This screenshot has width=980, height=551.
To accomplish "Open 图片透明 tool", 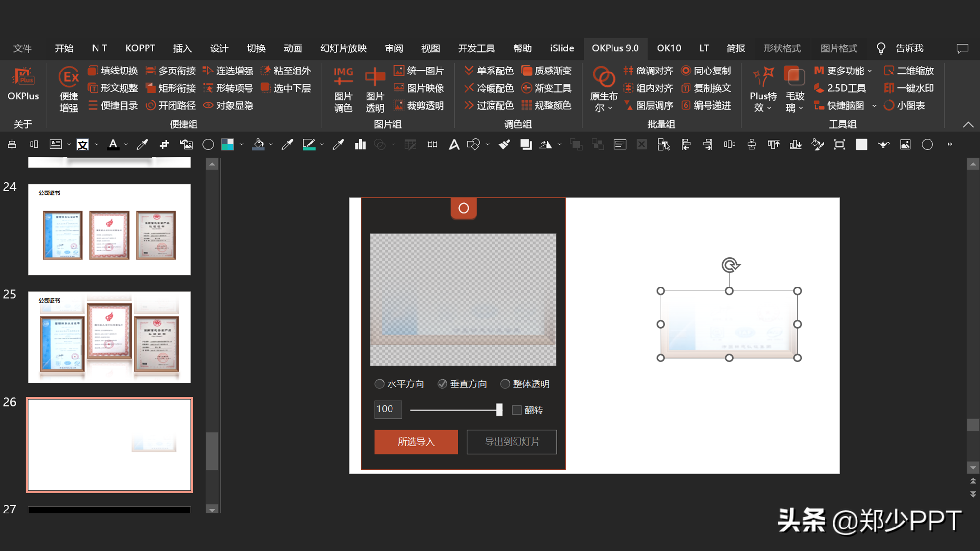I will [x=375, y=89].
